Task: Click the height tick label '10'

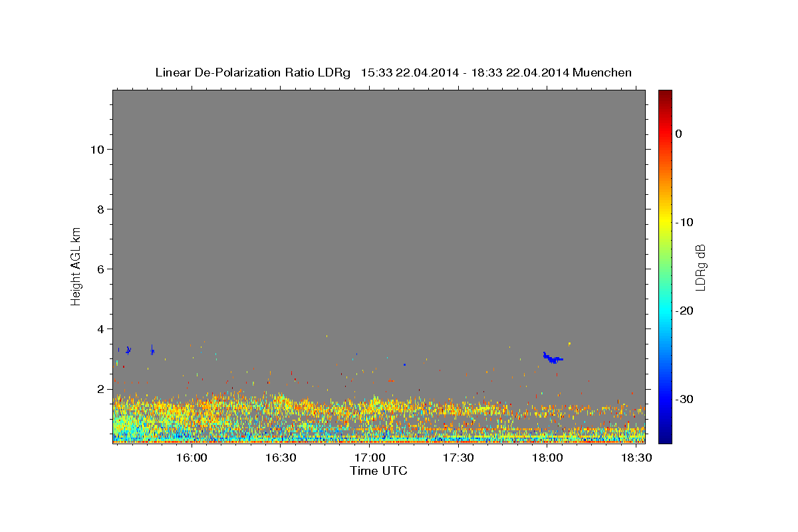Action: point(96,149)
